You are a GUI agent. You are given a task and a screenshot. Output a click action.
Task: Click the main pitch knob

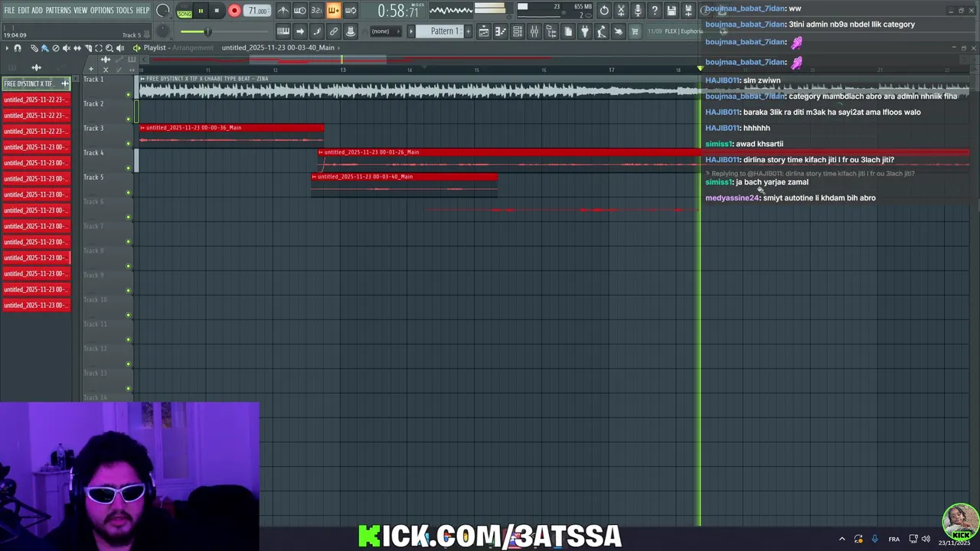(163, 31)
